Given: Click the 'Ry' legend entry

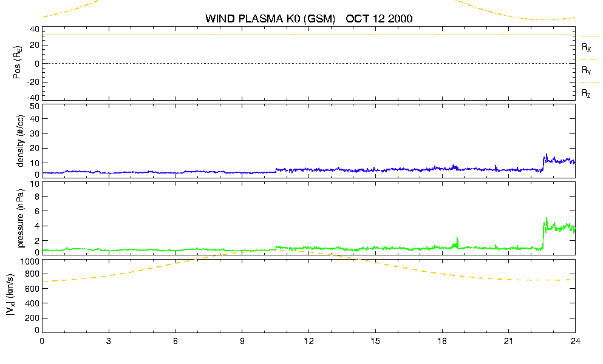Looking at the screenshot, I should click(x=586, y=70).
